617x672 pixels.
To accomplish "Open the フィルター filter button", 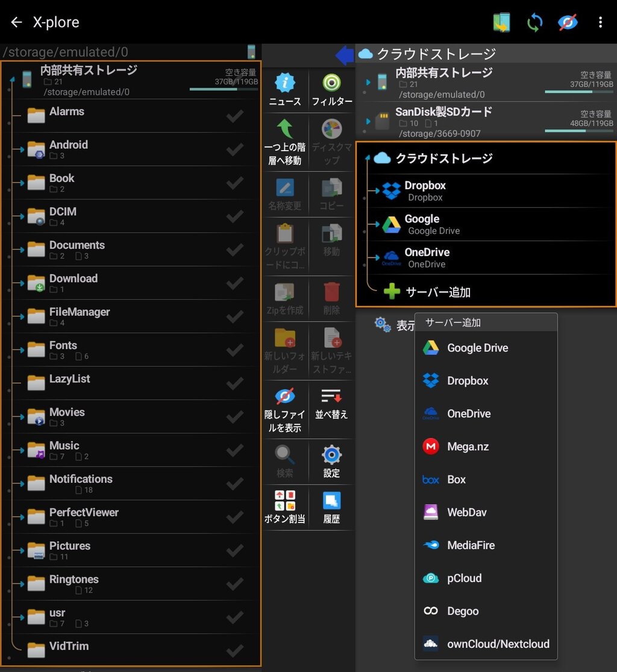I will point(331,90).
